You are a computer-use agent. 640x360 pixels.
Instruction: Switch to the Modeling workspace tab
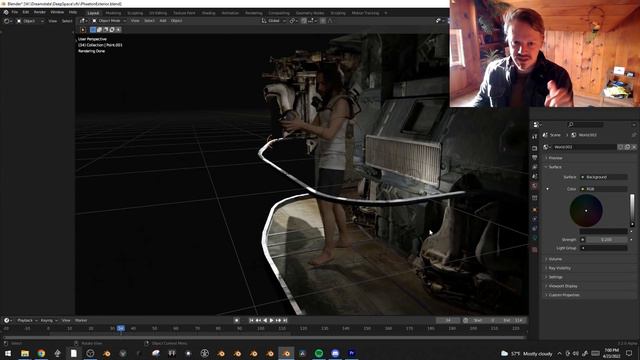pos(113,13)
